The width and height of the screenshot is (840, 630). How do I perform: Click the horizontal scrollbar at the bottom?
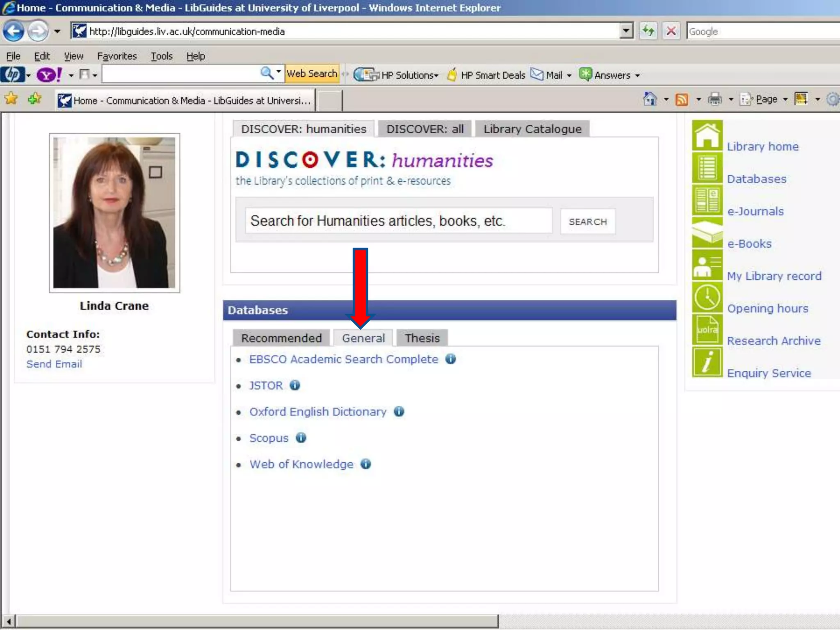(257, 621)
